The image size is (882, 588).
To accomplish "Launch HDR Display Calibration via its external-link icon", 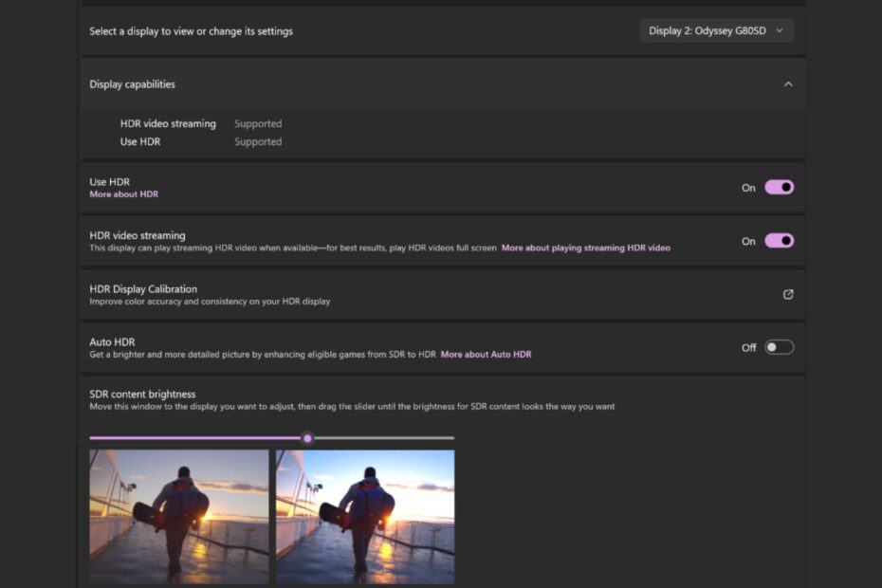I will coord(787,295).
